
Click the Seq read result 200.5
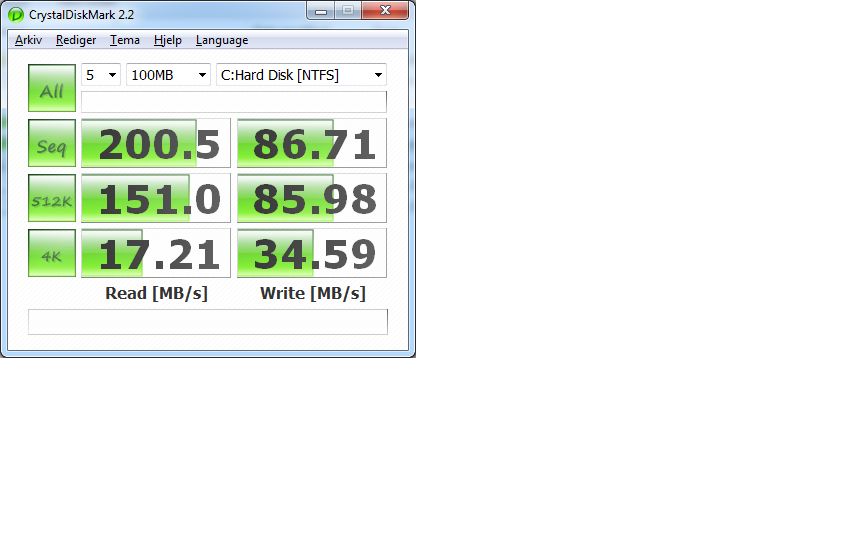coord(156,143)
